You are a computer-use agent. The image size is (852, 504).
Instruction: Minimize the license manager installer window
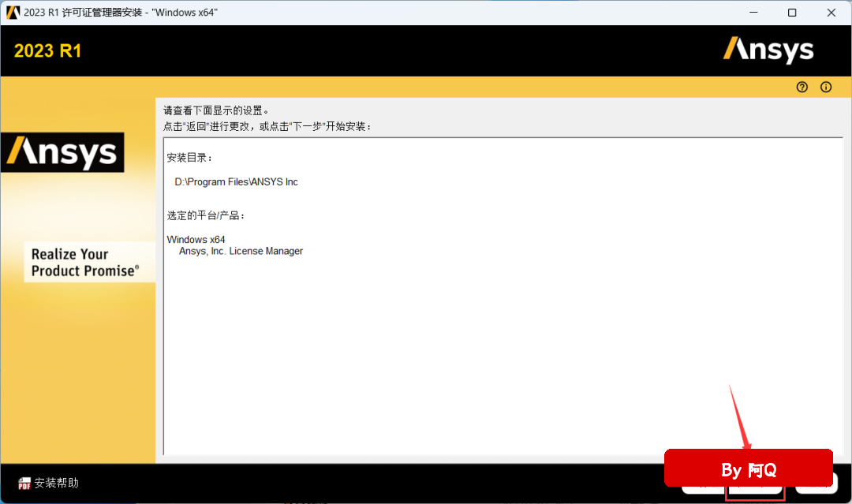click(x=753, y=13)
